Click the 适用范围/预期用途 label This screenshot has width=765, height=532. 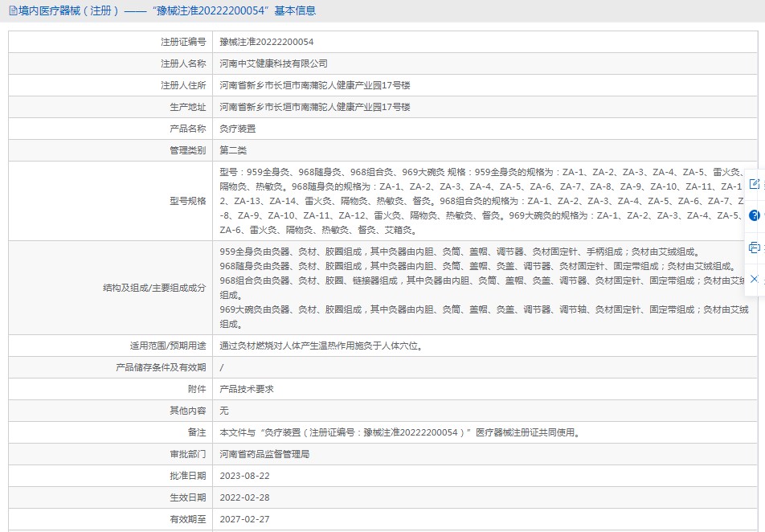pyautogui.click(x=168, y=346)
